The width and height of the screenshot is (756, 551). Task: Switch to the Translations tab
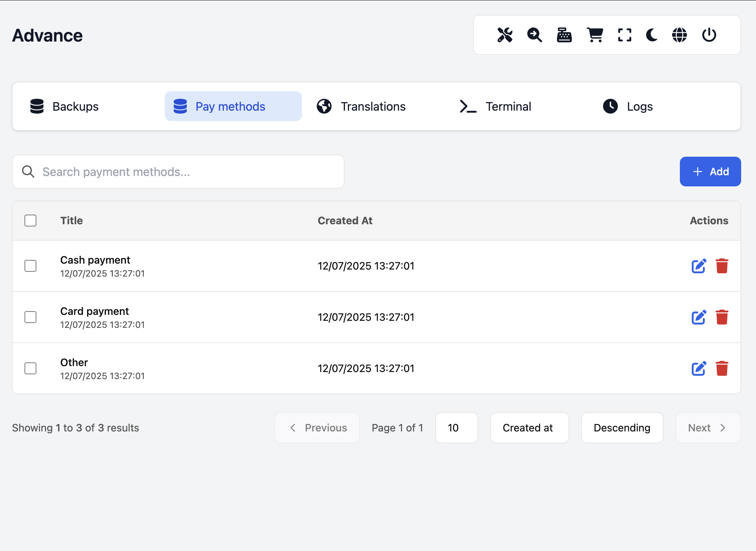click(361, 107)
